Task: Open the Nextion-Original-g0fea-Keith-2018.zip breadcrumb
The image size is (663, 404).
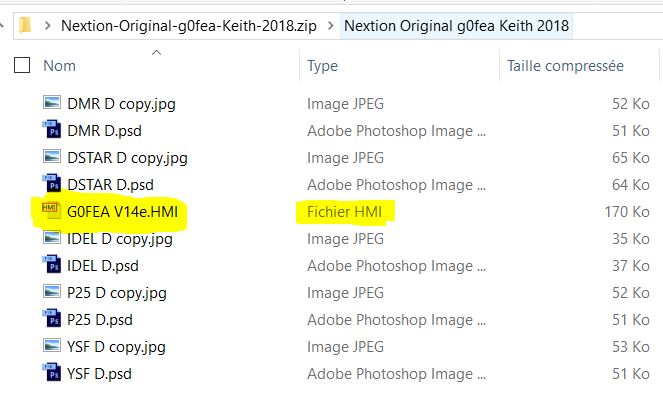Action: tap(189, 26)
